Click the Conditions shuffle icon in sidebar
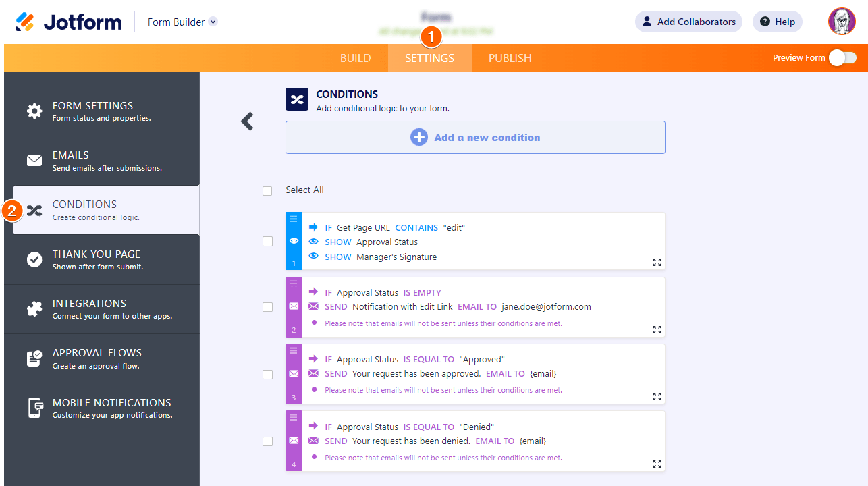The width and height of the screenshot is (868, 486). [x=34, y=210]
